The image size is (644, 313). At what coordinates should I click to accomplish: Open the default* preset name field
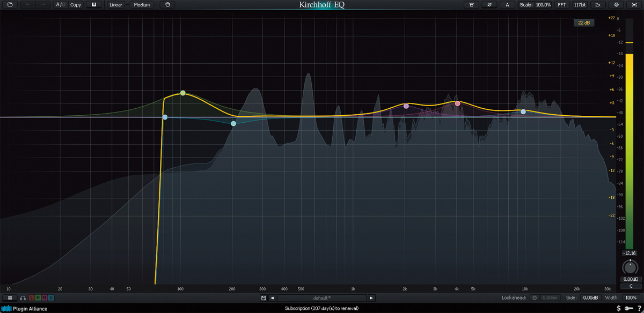point(322,298)
